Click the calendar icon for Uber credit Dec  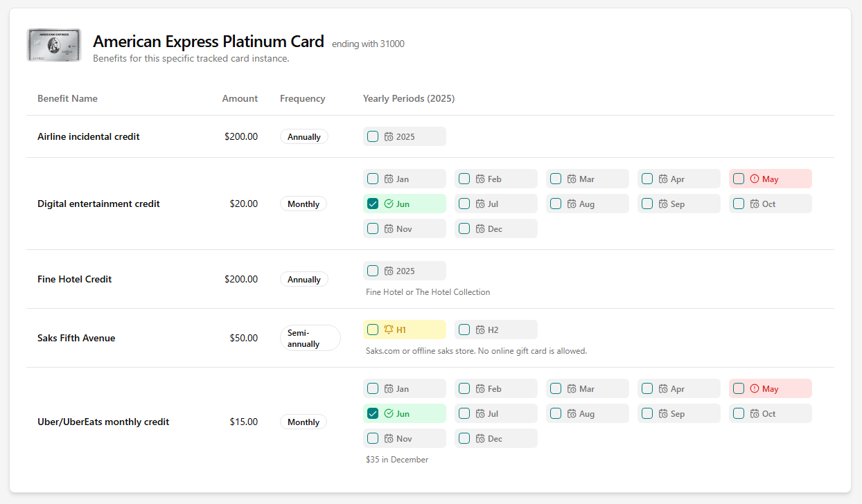point(480,438)
